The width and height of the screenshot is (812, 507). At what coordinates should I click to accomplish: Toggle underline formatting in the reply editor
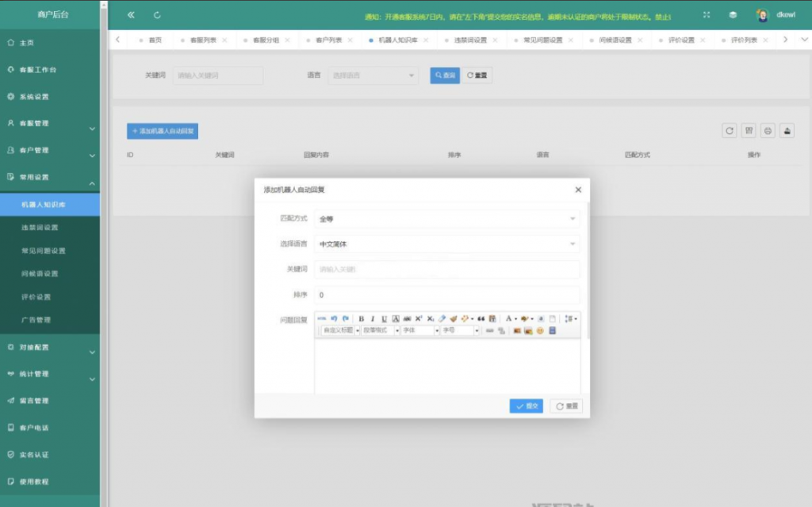click(384, 319)
